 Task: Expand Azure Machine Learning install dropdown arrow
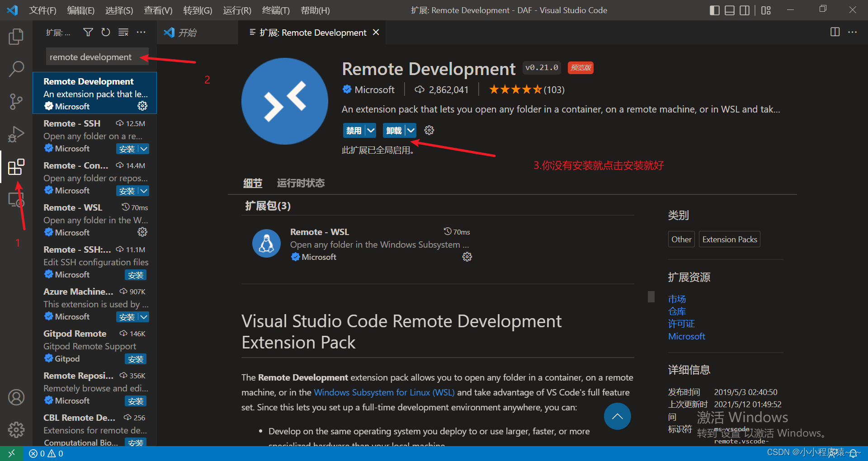click(144, 317)
